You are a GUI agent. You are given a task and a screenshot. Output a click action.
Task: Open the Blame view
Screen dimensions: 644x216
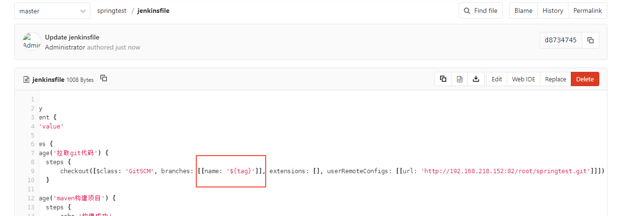pos(523,10)
